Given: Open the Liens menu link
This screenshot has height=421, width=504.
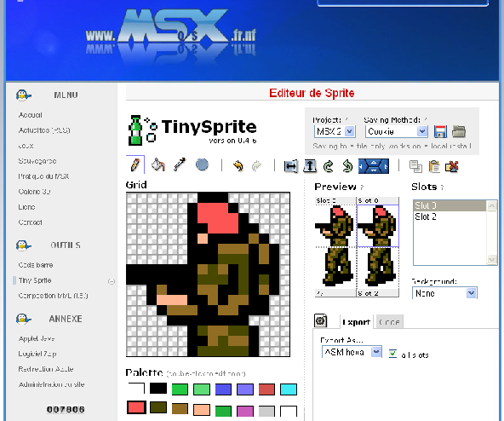Looking at the screenshot, I should [26, 207].
